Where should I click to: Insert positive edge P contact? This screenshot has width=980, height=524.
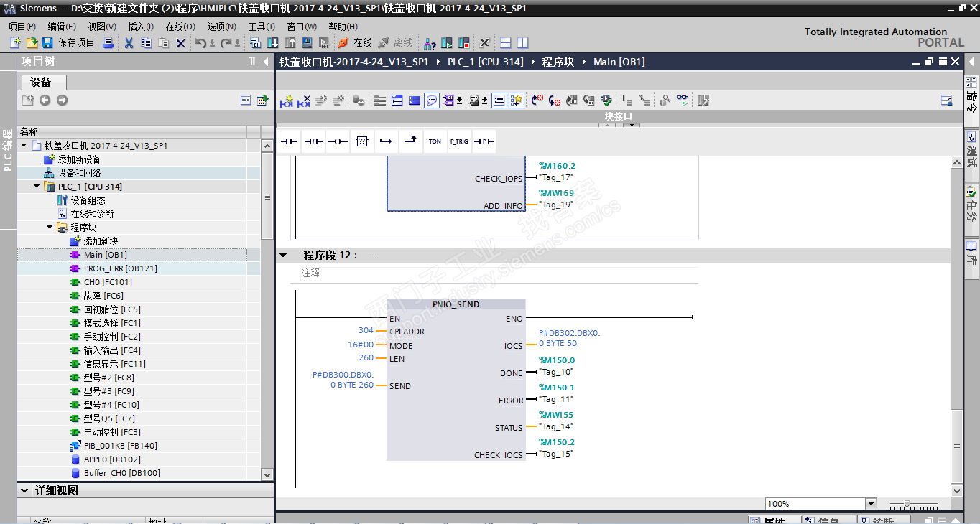(484, 141)
